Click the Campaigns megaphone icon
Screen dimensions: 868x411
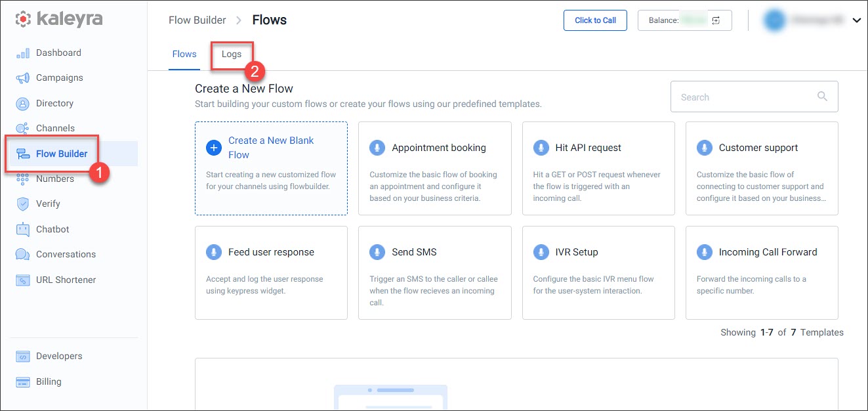pos(23,78)
